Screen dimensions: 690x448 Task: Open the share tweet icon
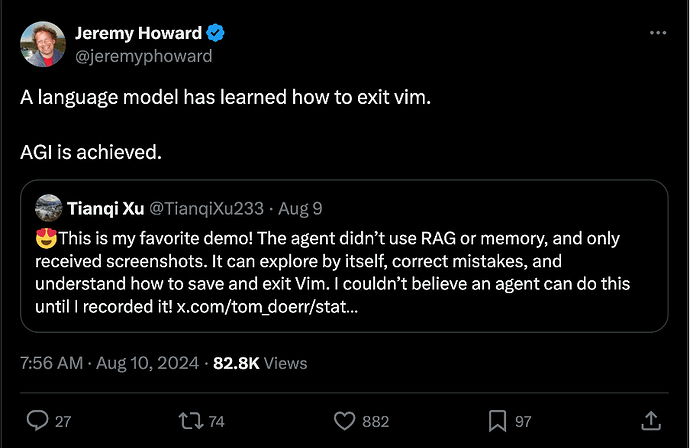651,421
